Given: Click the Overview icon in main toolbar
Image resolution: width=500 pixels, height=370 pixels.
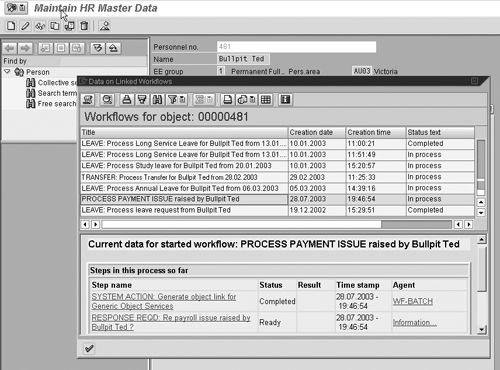Looking at the screenshot, I should point(105,26).
